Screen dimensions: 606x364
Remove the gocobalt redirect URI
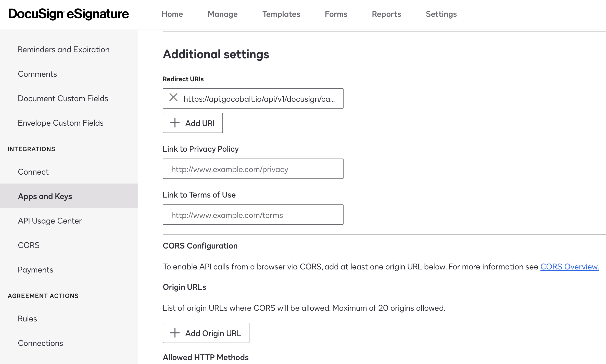coord(174,98)
